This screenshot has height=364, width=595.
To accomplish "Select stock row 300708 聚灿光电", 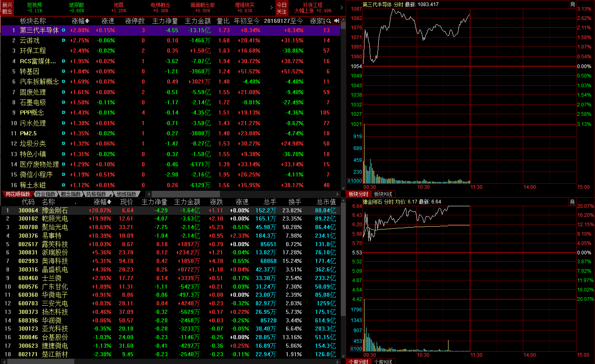I will (x=171, y=227).
